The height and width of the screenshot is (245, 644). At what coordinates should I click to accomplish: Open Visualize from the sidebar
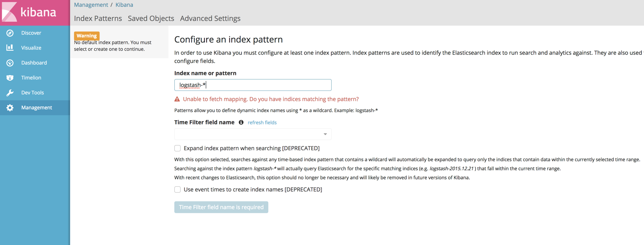35,48
